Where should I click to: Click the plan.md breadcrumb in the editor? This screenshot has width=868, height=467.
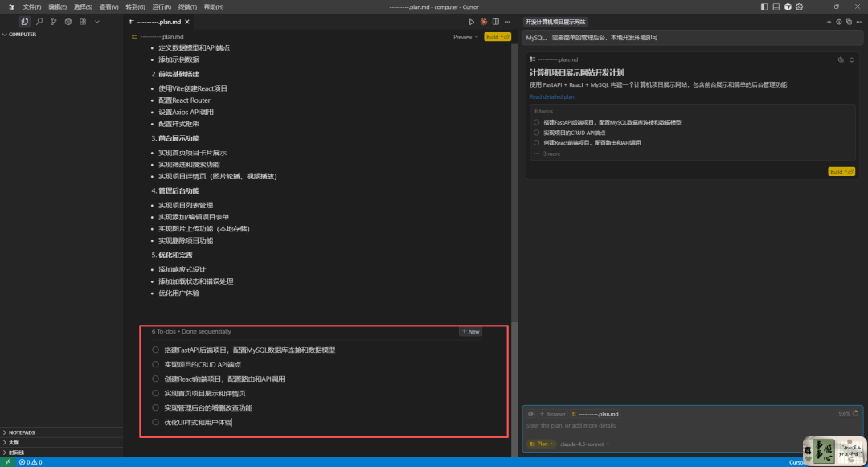click(158, 37)
